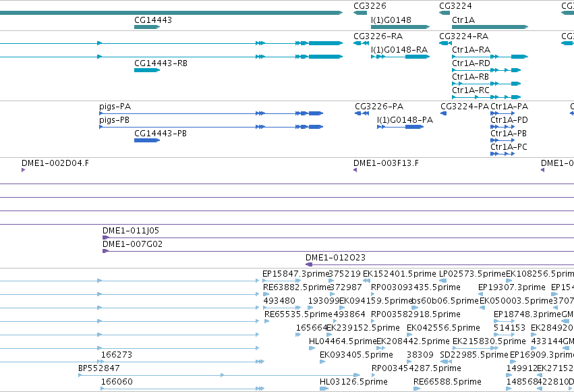
Task: Select the HL03126.5prime EST label
Action: [x=353, y=382]
